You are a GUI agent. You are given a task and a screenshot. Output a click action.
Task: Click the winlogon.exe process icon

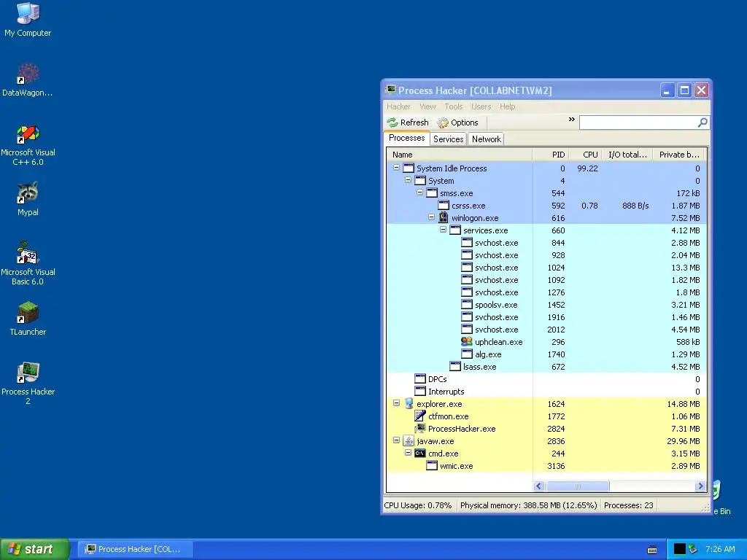443,217
